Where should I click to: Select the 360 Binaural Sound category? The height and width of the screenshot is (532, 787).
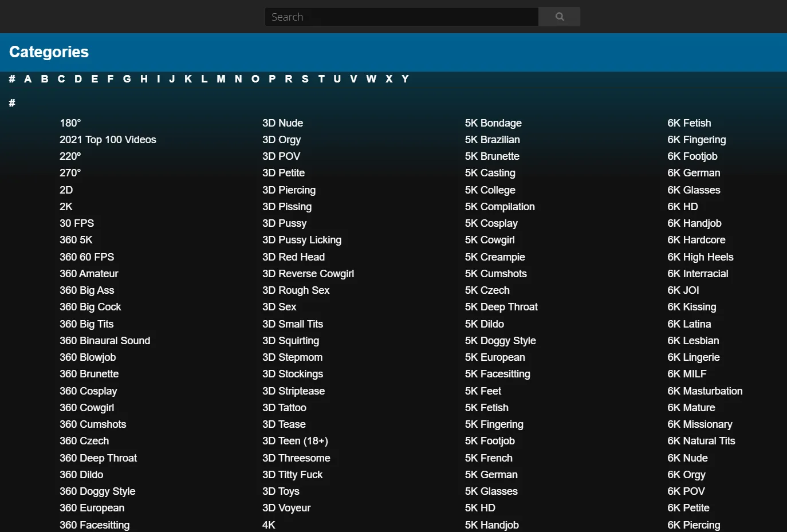105,341
